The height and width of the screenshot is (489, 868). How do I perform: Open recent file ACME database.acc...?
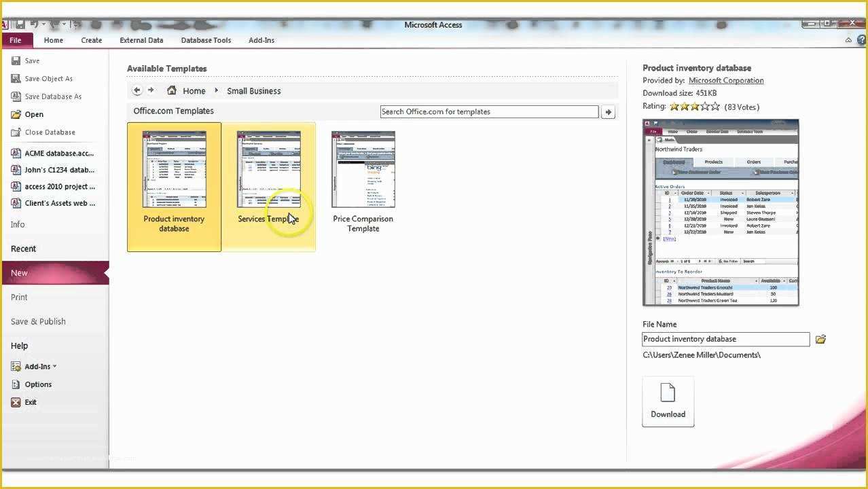[x=53, y=153]
